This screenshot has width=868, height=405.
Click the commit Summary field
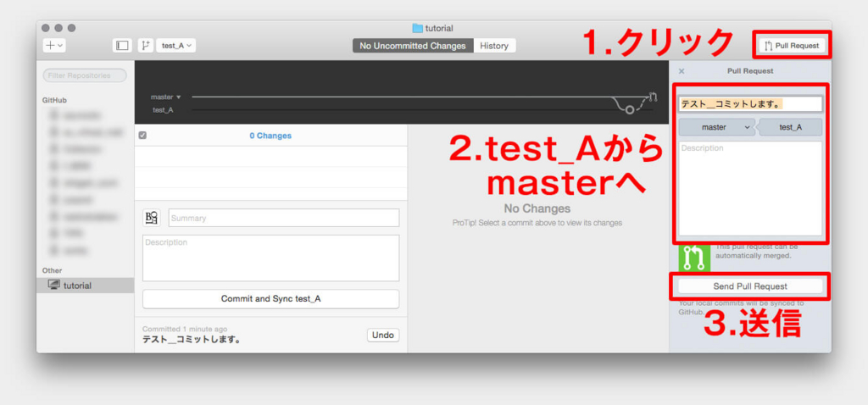click(x=284, y=218)
